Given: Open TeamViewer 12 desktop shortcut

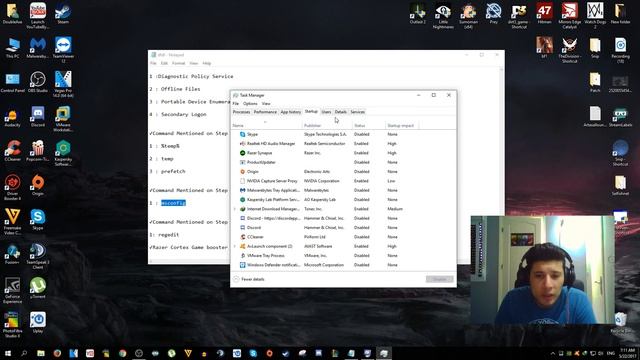Looking at the screenshot, I should click(63, 50).
